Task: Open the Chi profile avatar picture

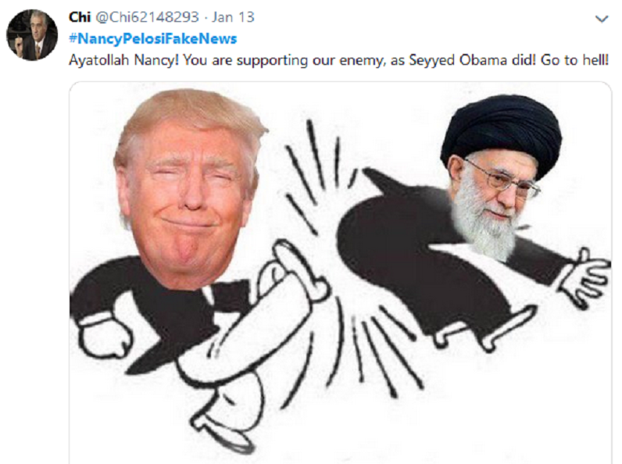Action: click(x=32, y=35)
